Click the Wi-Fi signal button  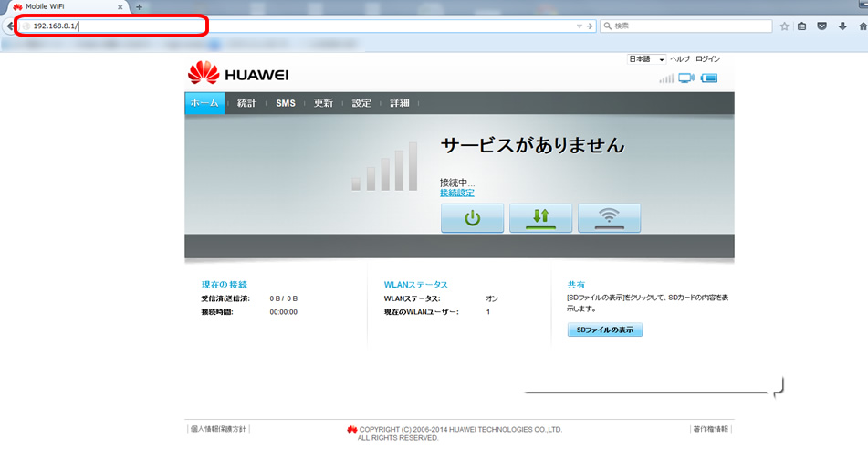pos(610,218)
